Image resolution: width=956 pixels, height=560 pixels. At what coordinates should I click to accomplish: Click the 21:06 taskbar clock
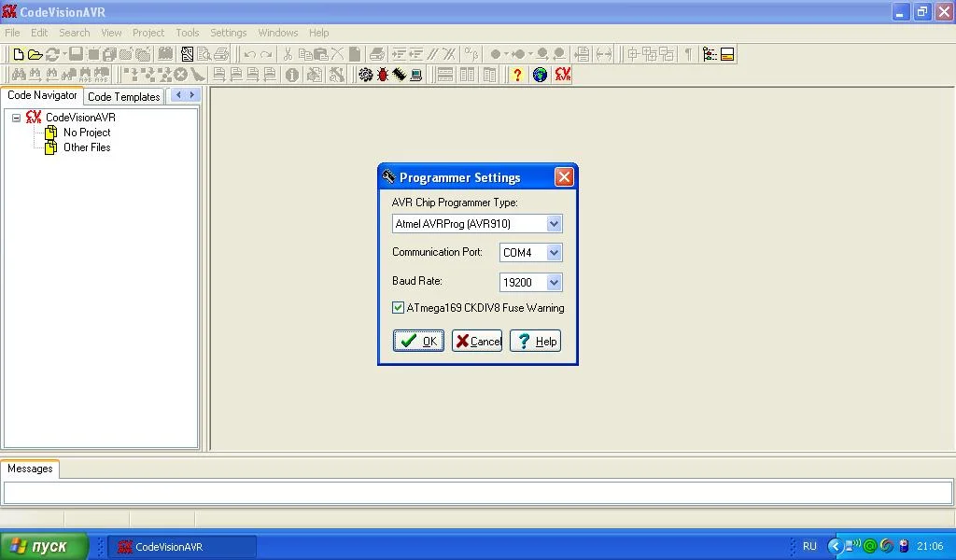pyautogui.click(x=929, y=546)
